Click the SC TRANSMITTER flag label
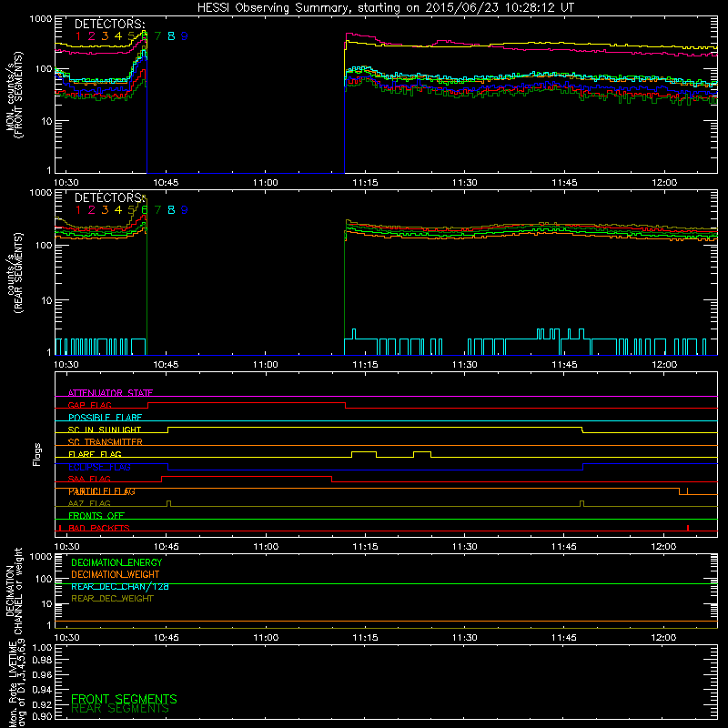728x728 pixels. point(106,442)
